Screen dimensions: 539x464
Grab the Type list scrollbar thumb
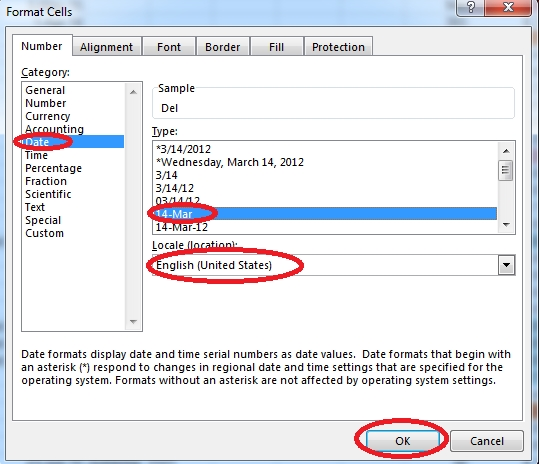click(506, 170)
